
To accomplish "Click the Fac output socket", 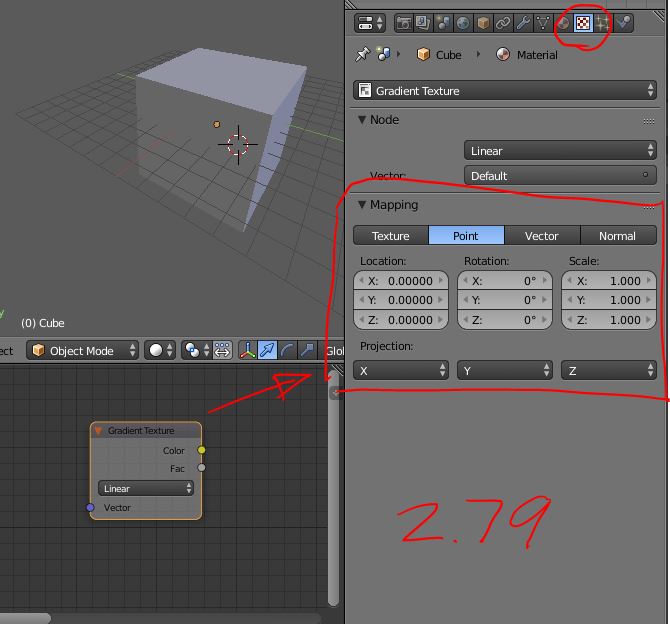I will click(x=201, y=468).
